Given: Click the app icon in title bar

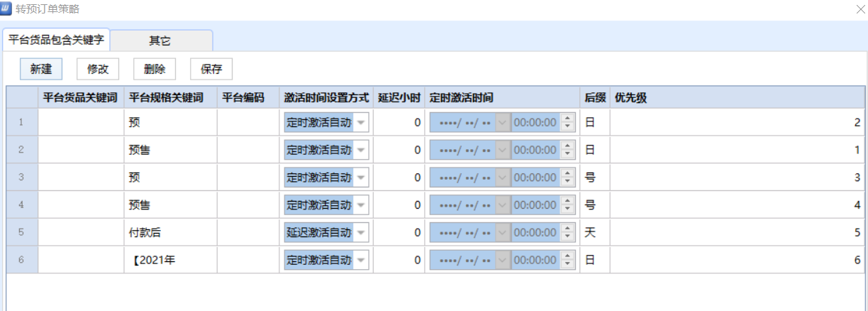Looking at the screenshot, I should click(x=6, y=9).
